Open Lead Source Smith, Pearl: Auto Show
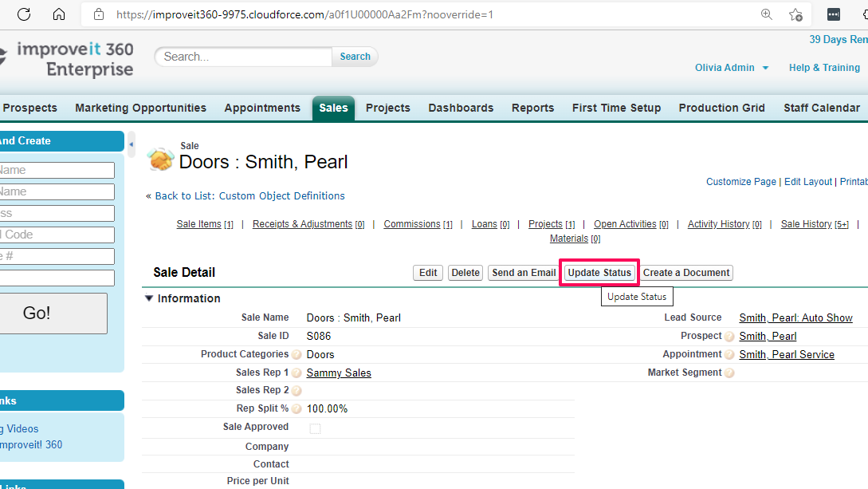 796,317
